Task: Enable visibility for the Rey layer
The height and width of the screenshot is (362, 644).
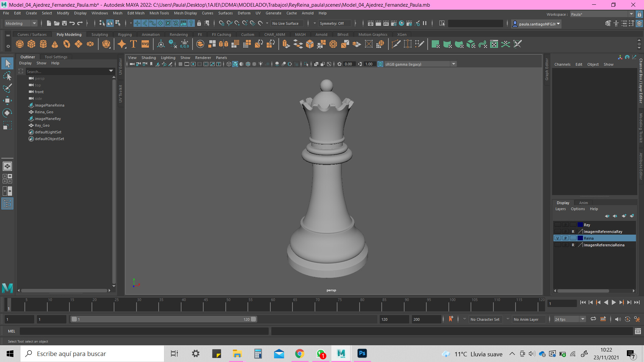Action: (x=558, y=225)
